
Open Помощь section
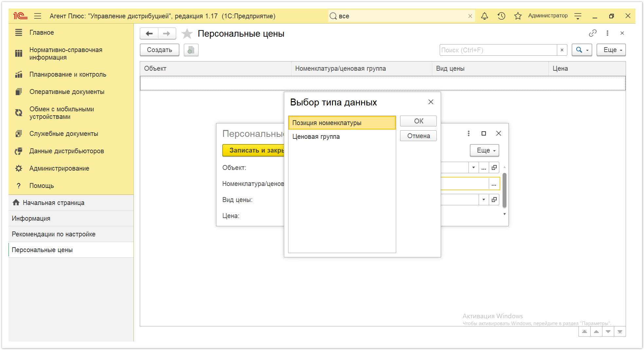coord(71,186)
